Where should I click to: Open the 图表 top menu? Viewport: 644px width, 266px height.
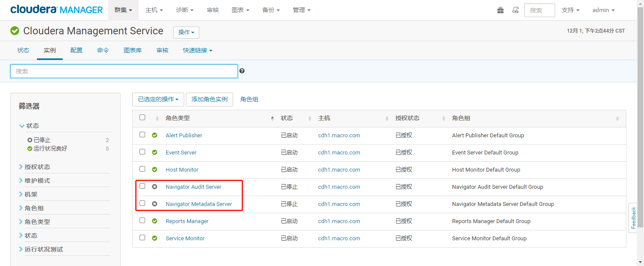tap(240, 10)
